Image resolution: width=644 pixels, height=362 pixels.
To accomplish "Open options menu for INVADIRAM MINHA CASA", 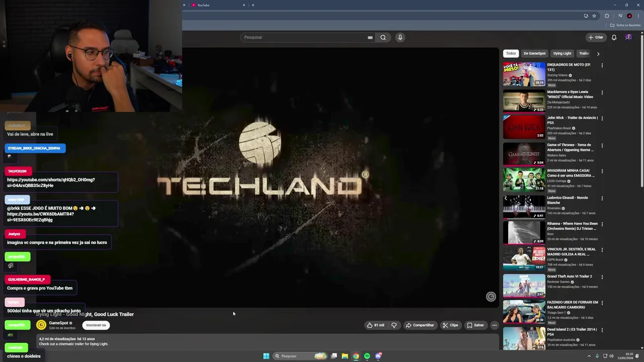I will pos(602,171).
